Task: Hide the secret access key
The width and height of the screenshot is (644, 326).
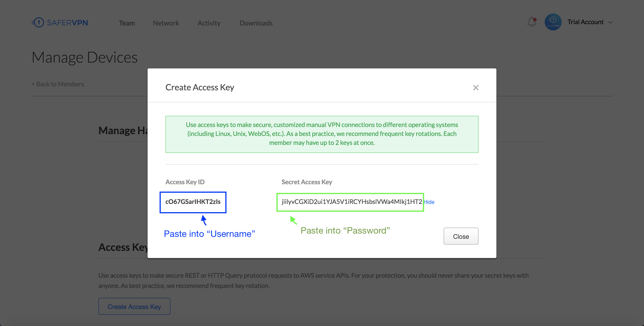Action: coord(429,202)
